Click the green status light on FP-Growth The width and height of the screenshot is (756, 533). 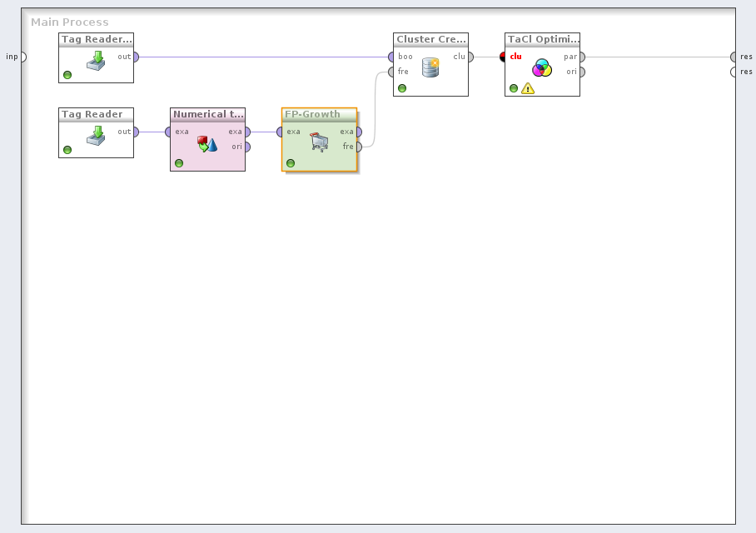(291, 163)
